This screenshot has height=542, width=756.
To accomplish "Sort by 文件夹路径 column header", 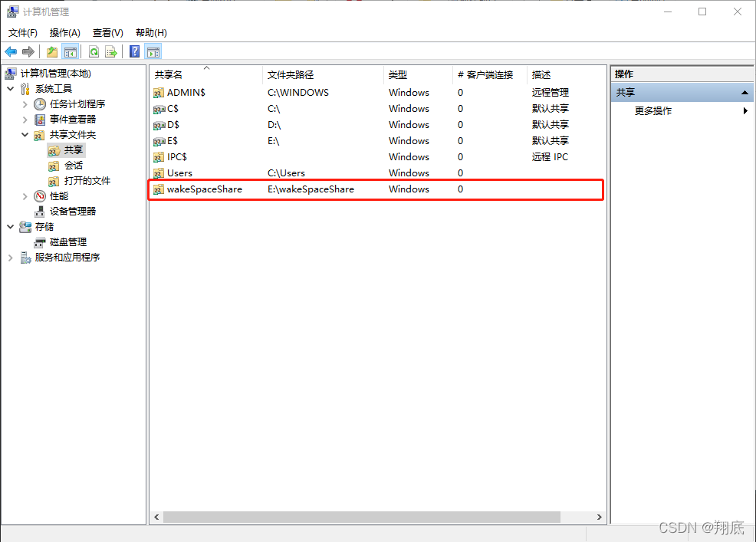I will (x=323, y=74).
